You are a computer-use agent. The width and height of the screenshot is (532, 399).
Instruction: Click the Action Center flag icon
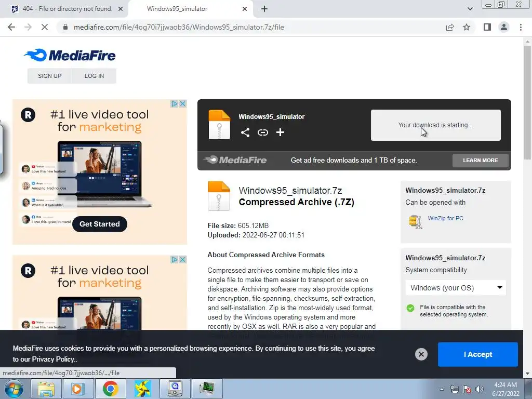point(467,389)
